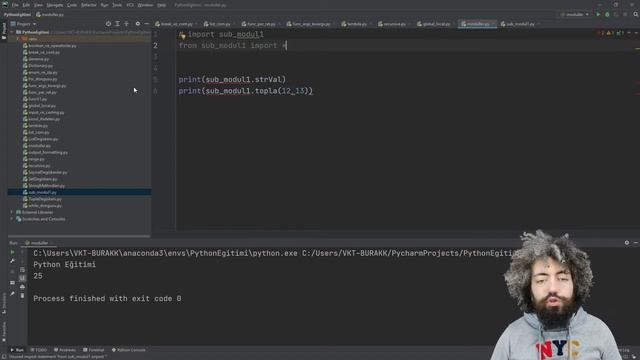
Task: Switch to the func_args_kwargs.py editor tab
Action: (309, 24)
